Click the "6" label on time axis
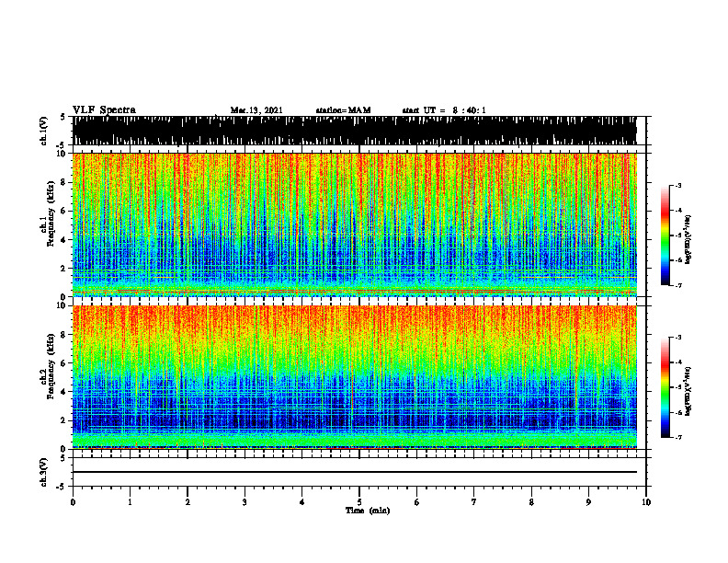This screenshot has width=728, height=563. point(417,502)
